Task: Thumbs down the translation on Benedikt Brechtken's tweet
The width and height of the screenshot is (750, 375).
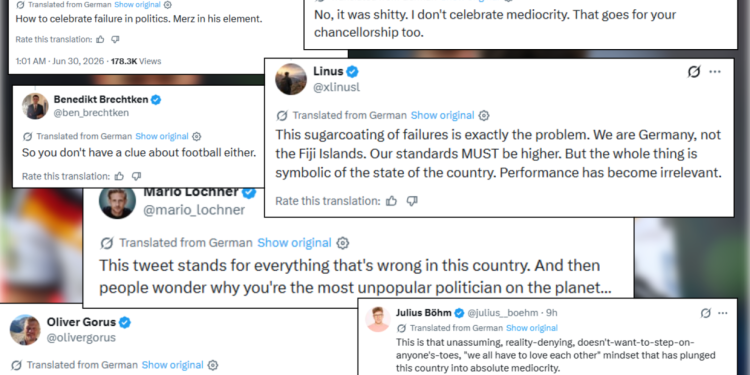Action: pos(136,176)
